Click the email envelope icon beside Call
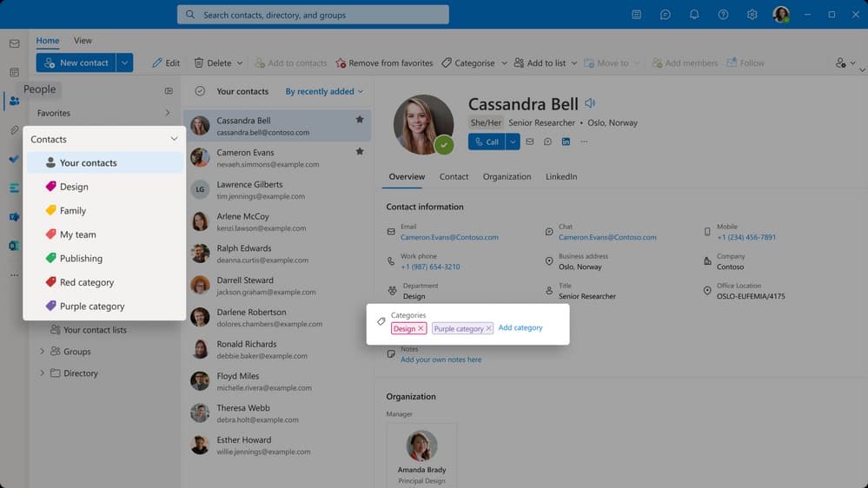 (530, 142)
